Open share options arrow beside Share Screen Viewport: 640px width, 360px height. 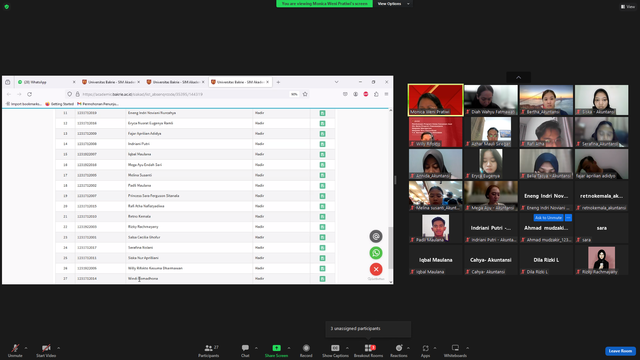(289, 348)
